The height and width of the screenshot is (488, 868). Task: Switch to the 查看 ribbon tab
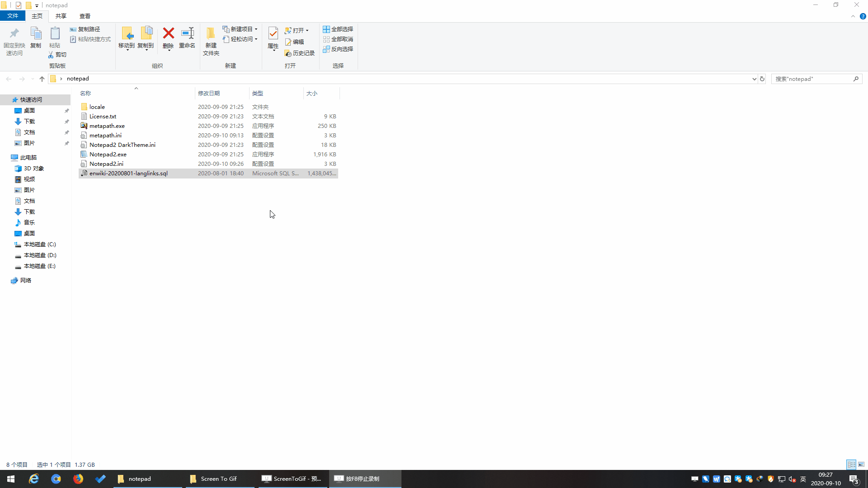tap(85, 16)
